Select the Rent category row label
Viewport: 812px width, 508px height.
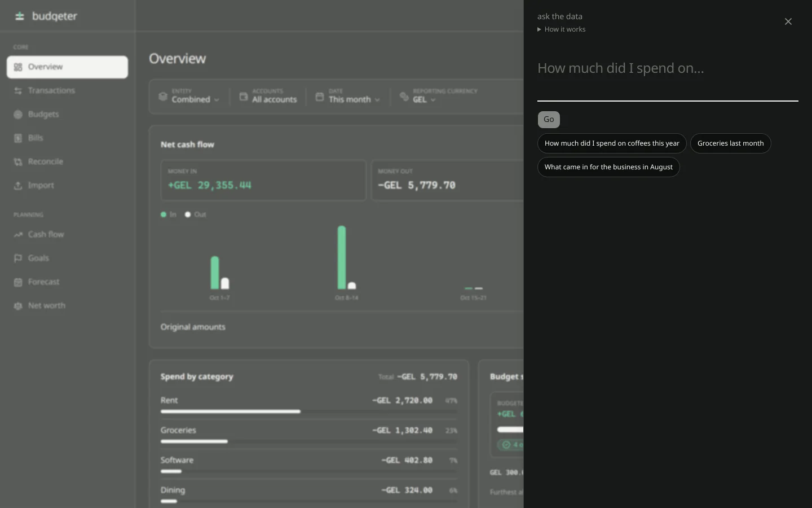[x=169, y=401]
